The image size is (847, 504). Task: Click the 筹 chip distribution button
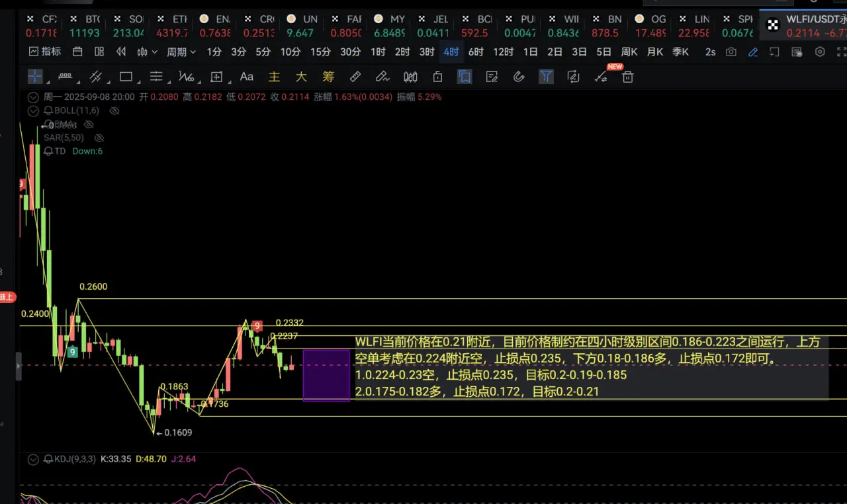(328, 77)
